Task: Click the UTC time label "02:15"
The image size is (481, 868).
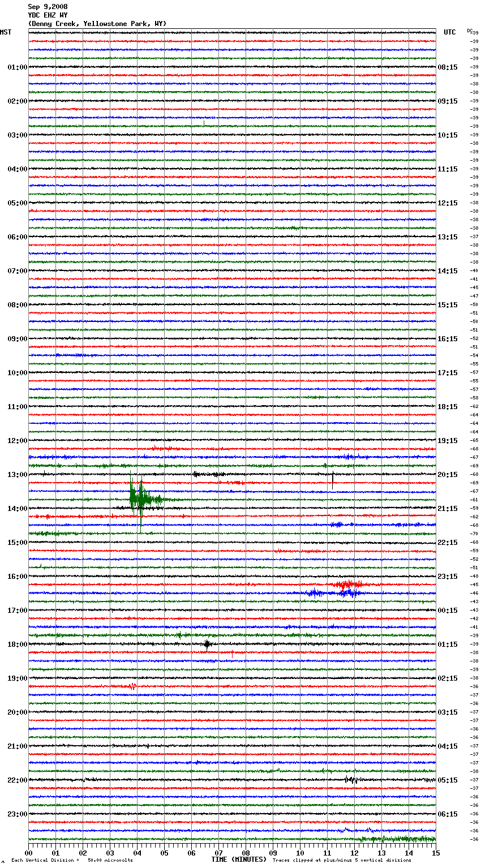Action: (448, 678)
